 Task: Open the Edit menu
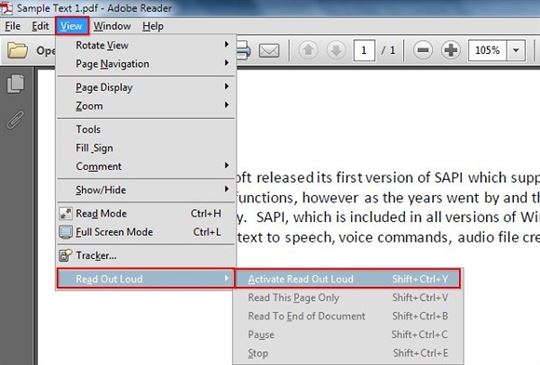(x=40, y=26)
